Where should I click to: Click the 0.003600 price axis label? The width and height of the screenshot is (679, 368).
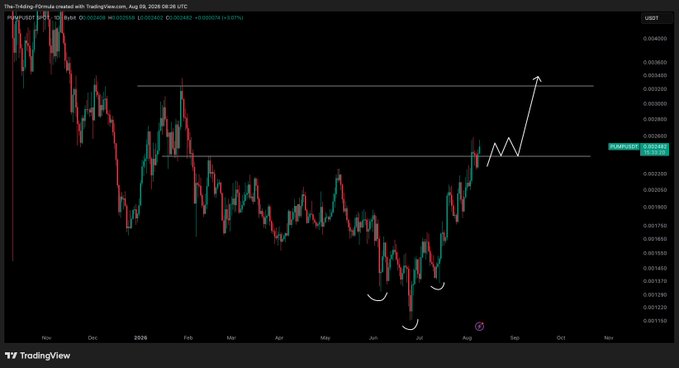(x=655, y=62)
